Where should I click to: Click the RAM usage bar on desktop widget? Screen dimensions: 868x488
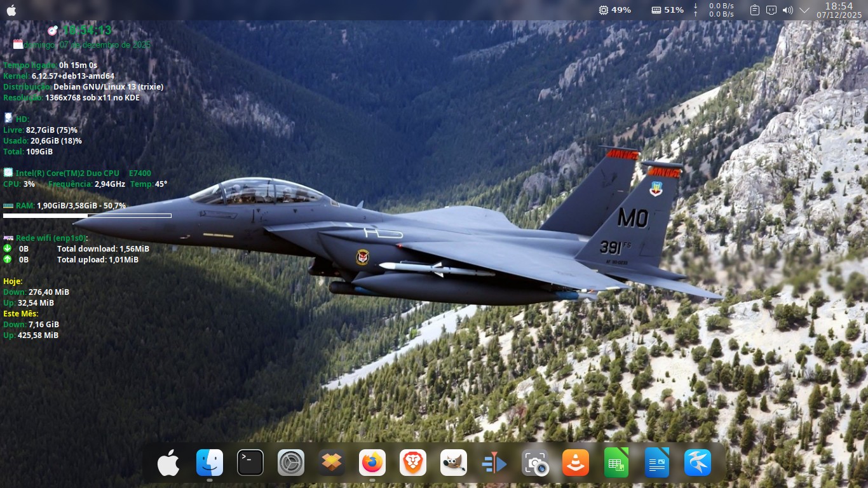click(87, 216)
